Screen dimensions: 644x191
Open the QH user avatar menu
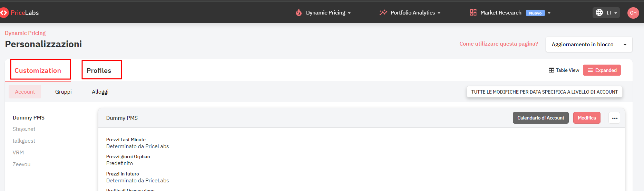pyautogui.click(x=633, y=13)
